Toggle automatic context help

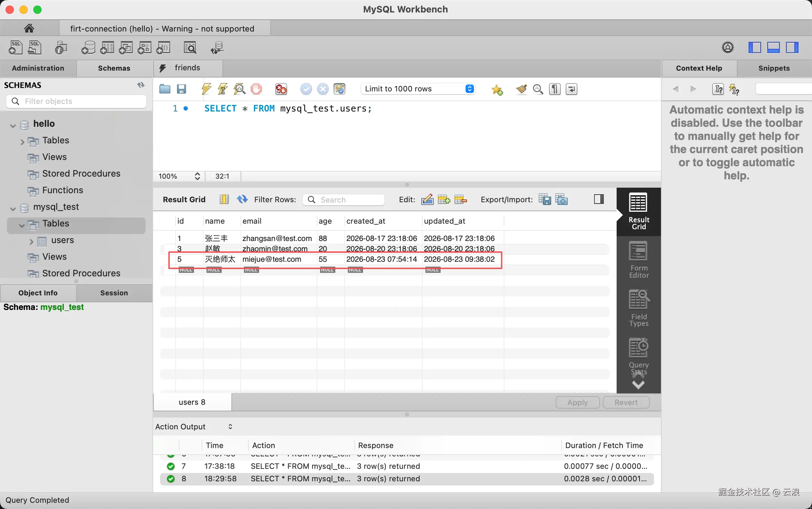[x=734, y=89]
